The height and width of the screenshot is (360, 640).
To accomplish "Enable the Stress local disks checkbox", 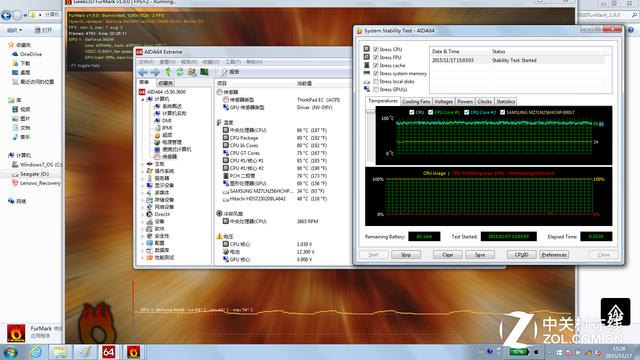I will coord(376,82).
